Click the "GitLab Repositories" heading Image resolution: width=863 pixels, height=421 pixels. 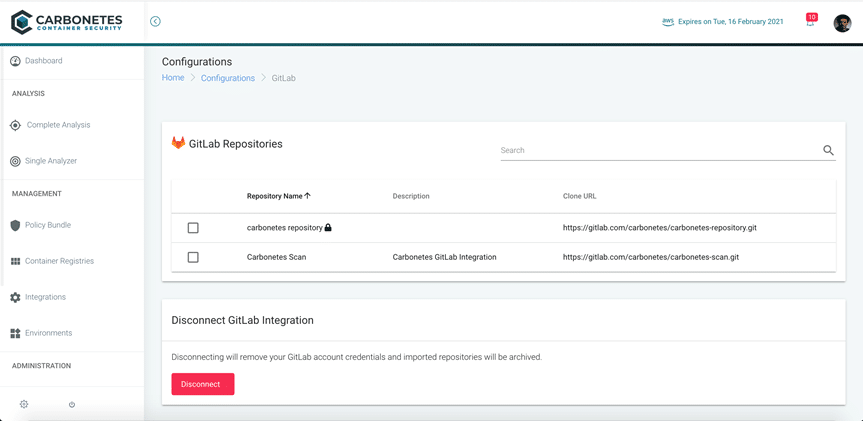(x=236, y=144)
